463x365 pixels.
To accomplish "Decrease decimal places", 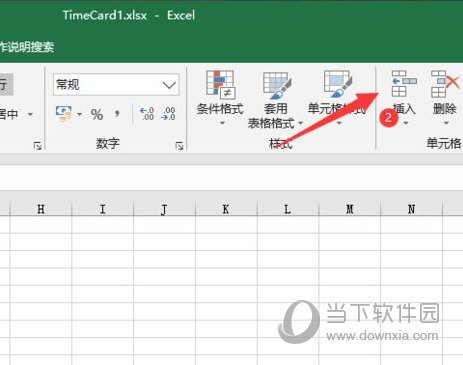I will (x=168, y=114).
